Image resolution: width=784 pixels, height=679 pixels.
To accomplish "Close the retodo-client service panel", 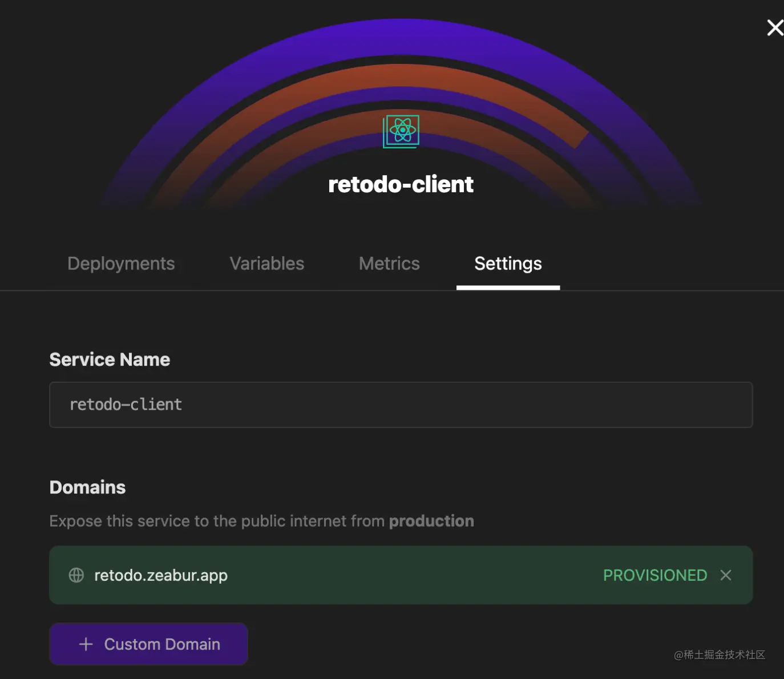I will click(775, 27).
